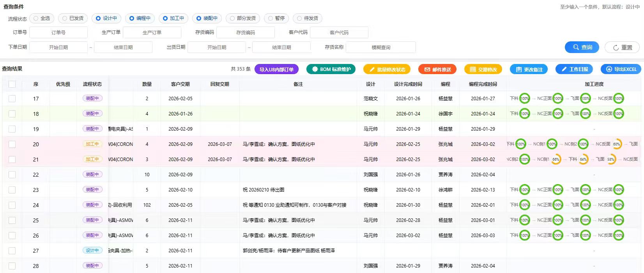Open the 工作日报 button
Image resolution: width=644 pixels, height=273 pixels.
574,69
